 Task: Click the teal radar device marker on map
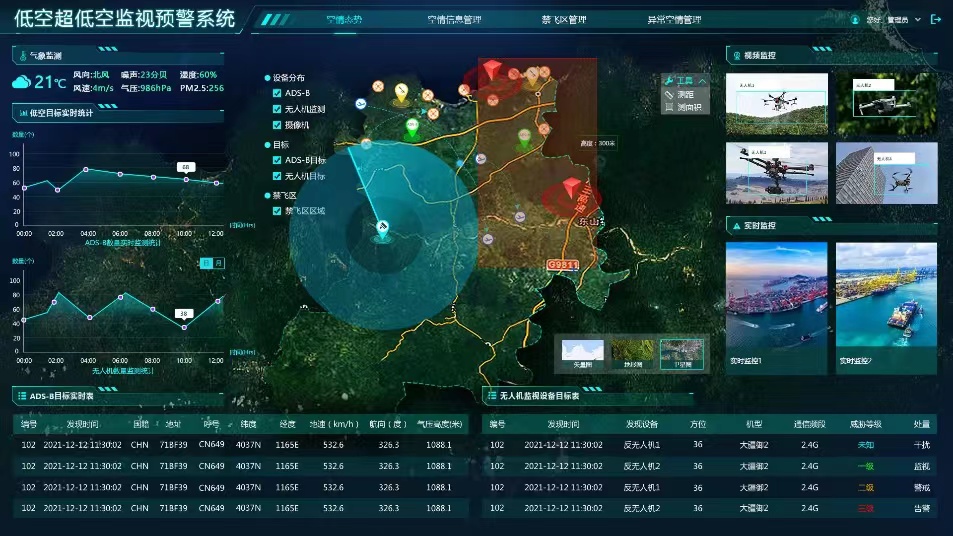coord(382,230)
